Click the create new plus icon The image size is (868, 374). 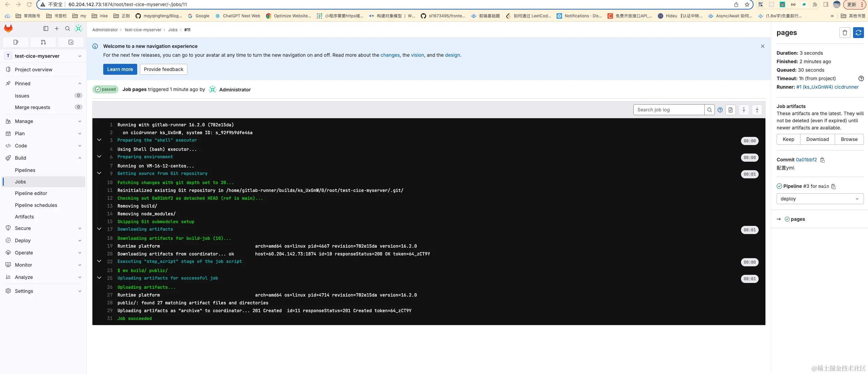click(57, 29)
